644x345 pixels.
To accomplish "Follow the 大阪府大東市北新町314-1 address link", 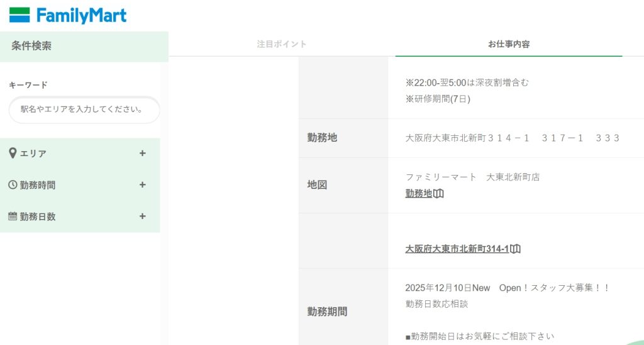I will [x=457, y=249].
